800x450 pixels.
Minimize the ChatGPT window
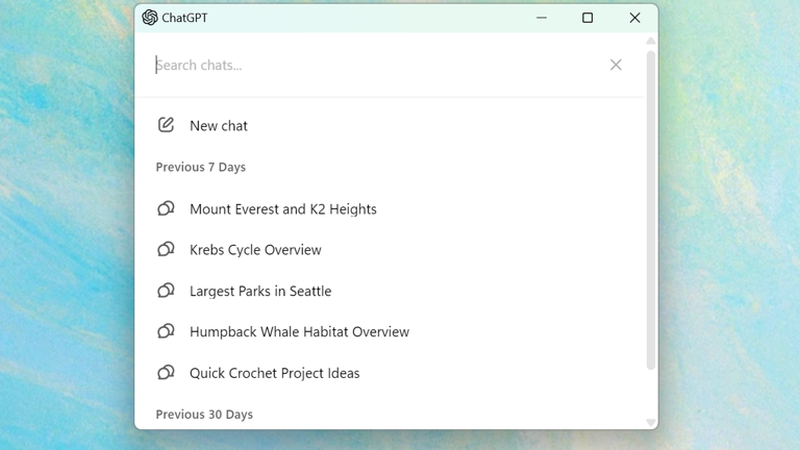[x=541, y=17]
